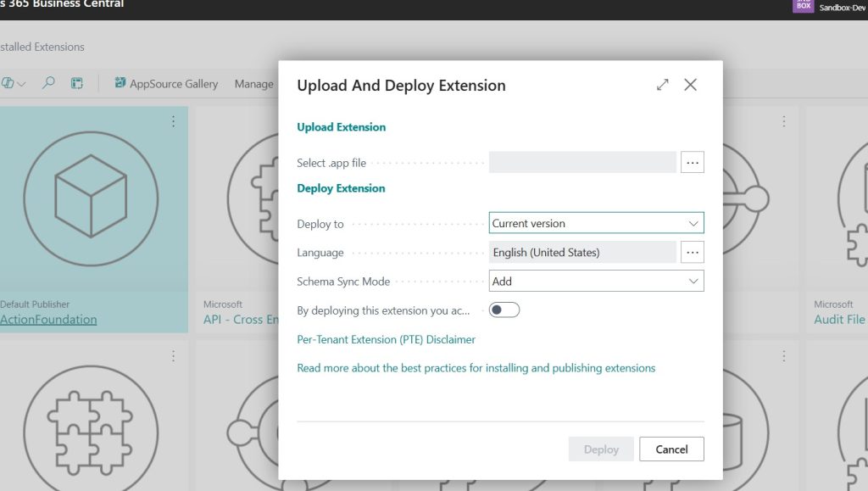Open the Per-Tenant Extension (PTE) Disclaimer link
The height and width of the screenshot is (491, 868).
387,339
